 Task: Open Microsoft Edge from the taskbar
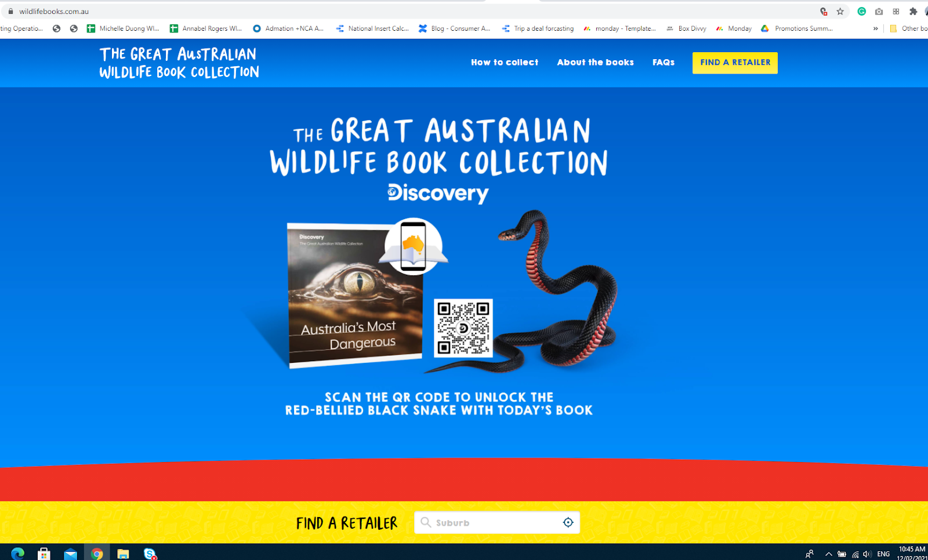pyautogui.click(x=17, y=554)
